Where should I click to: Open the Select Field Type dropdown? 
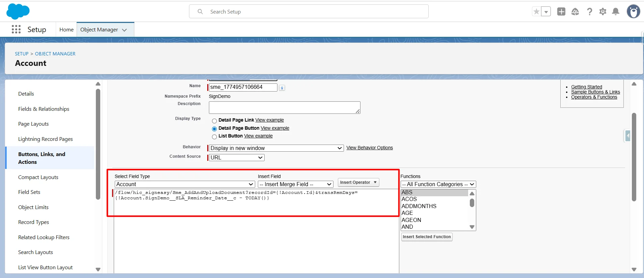[x=185, y=184]
